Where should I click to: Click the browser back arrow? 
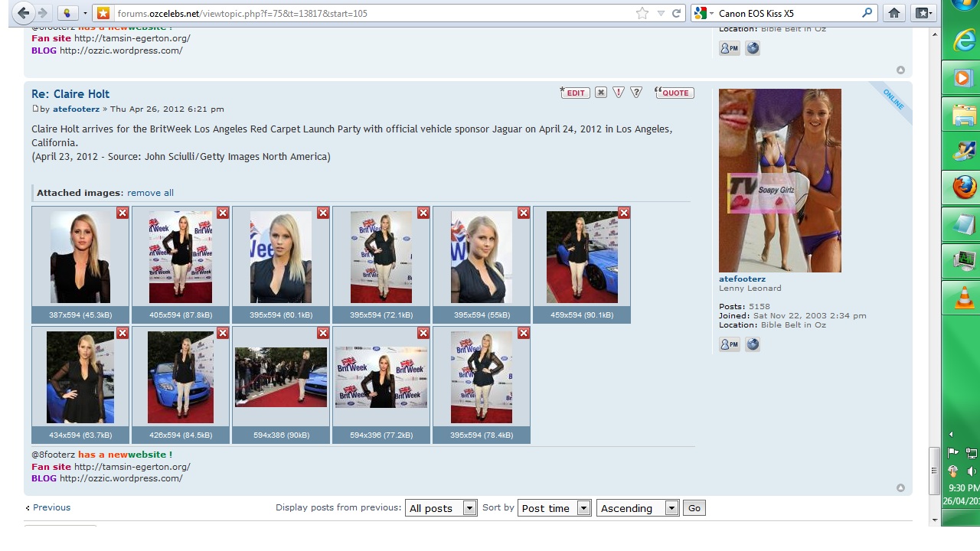(x=23, y=13)
